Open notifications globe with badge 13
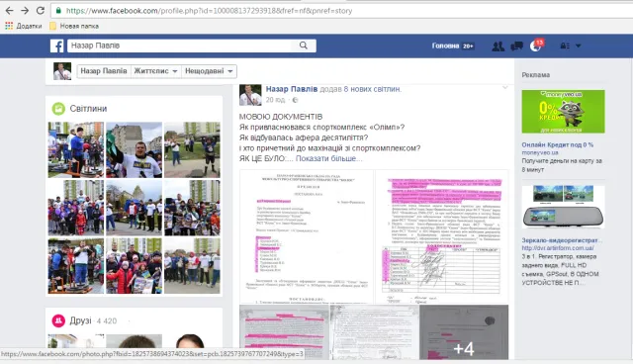The height and width of the screenshot is (364, 633). pos(536,45)
